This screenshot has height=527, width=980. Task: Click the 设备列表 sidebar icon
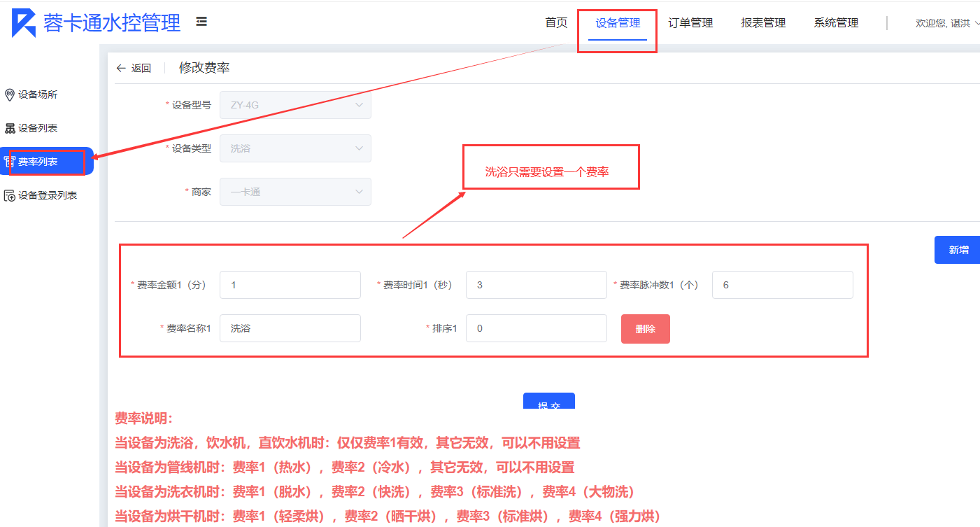10,128
